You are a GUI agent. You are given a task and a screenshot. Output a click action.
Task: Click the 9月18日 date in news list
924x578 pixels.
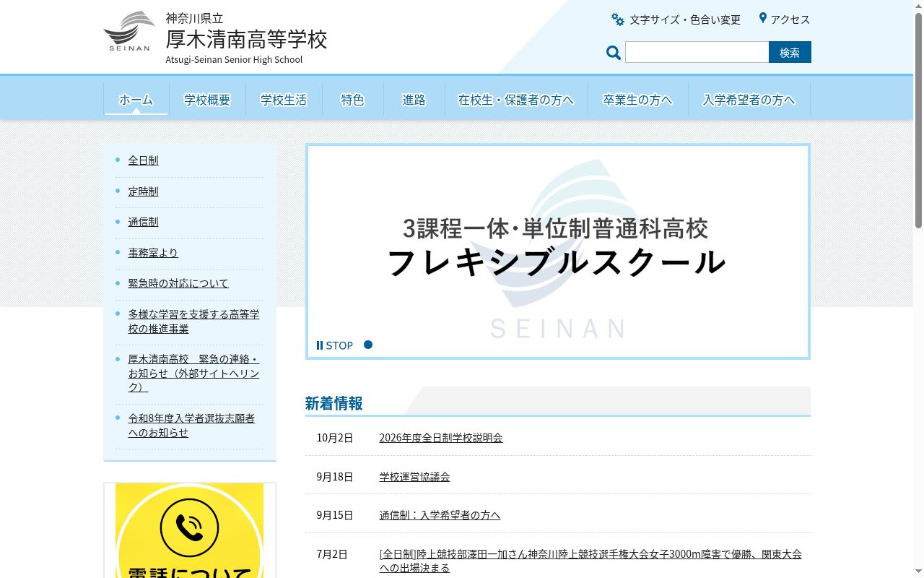click(x=335, y=477)
